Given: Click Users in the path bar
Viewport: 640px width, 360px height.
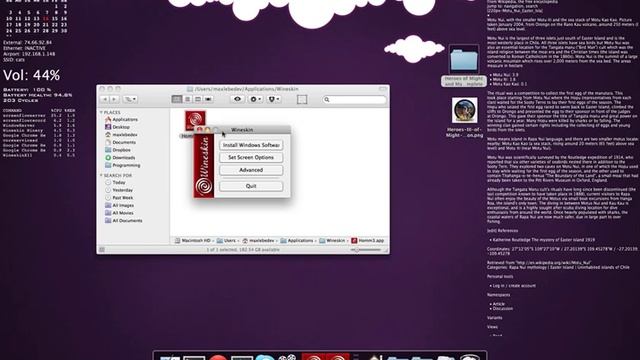Looking at the screenshot, I should click(226, 241).
